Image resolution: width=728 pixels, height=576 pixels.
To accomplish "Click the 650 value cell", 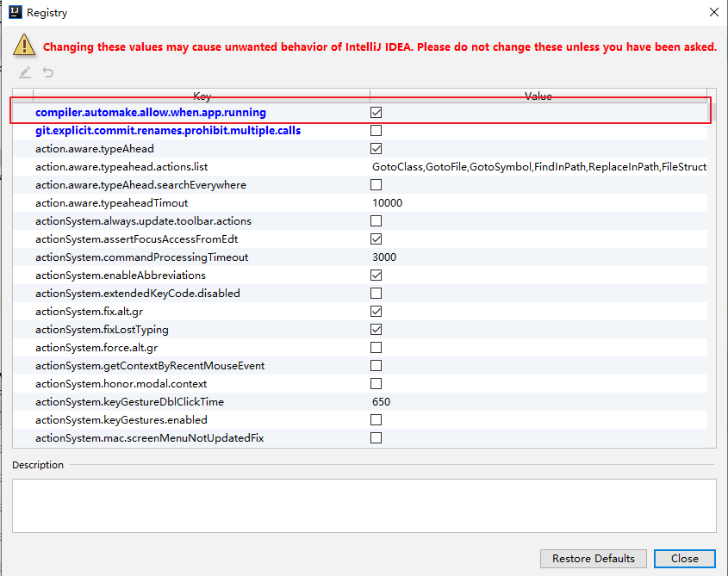I will [x=539, y=402].
